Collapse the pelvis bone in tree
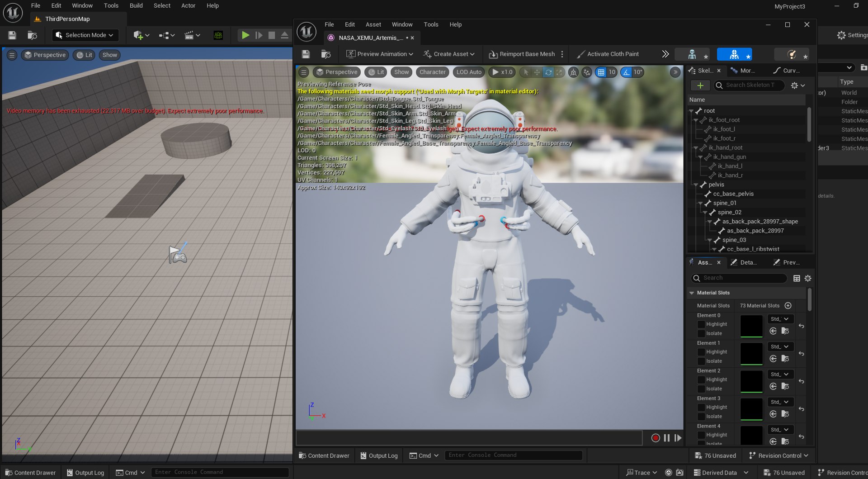 coord(696,185)
